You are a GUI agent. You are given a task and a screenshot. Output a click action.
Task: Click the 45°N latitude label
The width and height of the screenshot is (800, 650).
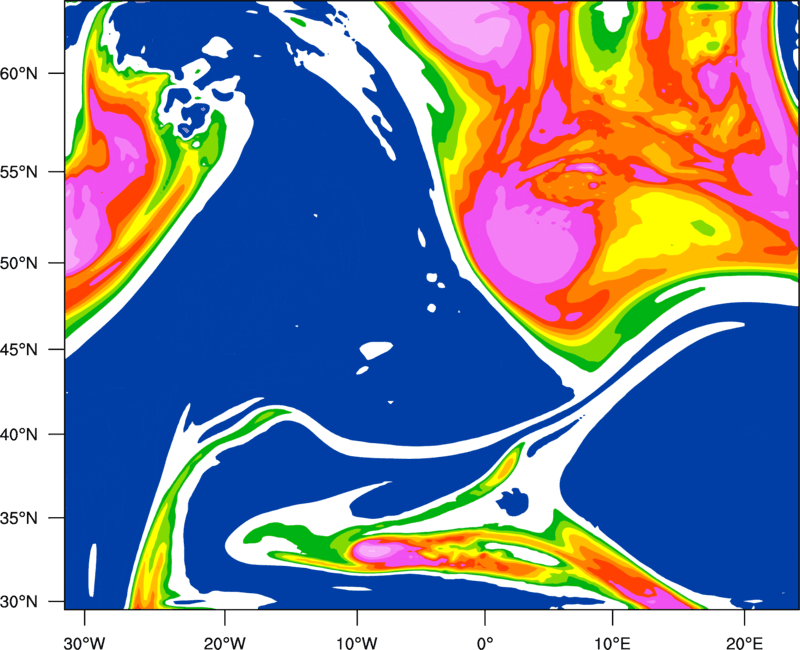(19, 350)
